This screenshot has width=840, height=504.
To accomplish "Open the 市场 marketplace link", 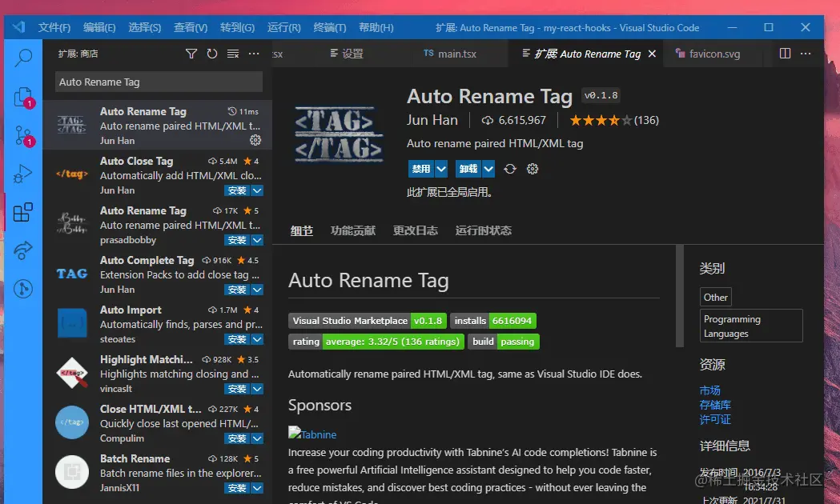I will pos(709,390).
